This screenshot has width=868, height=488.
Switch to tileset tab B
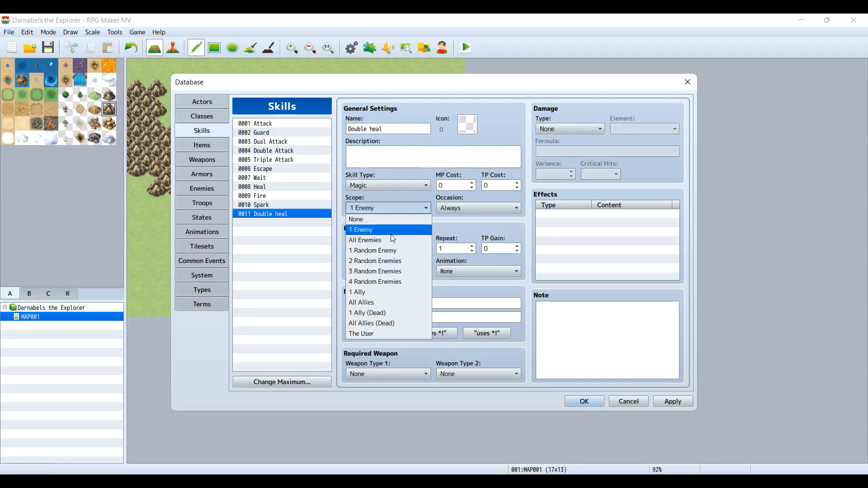29,293
